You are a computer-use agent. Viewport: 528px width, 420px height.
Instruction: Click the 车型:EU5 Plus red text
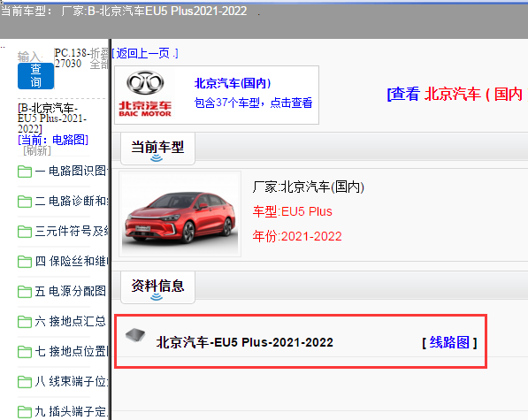pos(292,211)
